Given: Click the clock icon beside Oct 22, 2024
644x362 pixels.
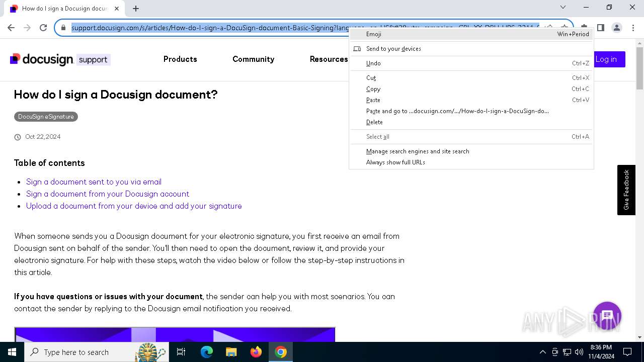Looking at the screenshot, I should 18,137.
